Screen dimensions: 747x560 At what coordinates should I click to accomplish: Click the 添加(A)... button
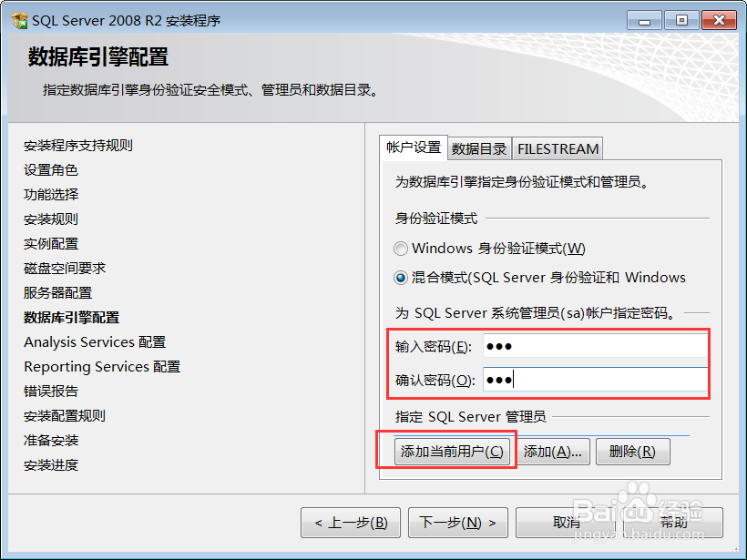(x=553, y=452)
